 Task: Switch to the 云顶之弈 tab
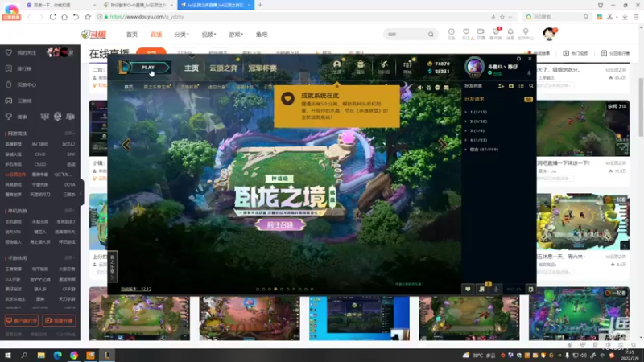(x=224, y=68)
